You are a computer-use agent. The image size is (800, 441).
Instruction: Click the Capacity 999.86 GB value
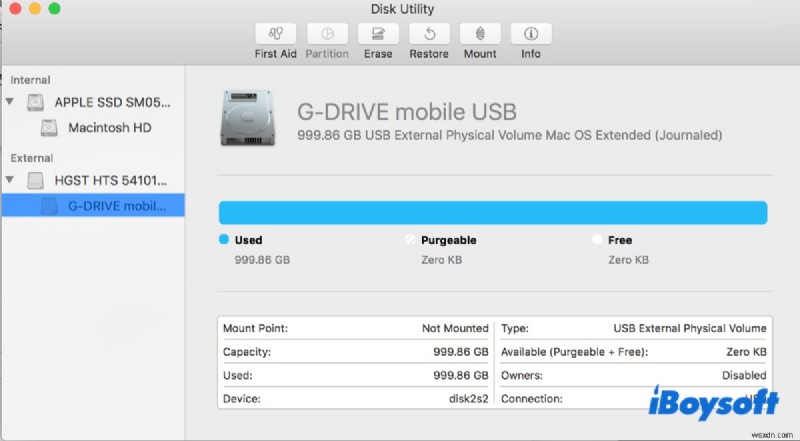click(x=461, y=352)
